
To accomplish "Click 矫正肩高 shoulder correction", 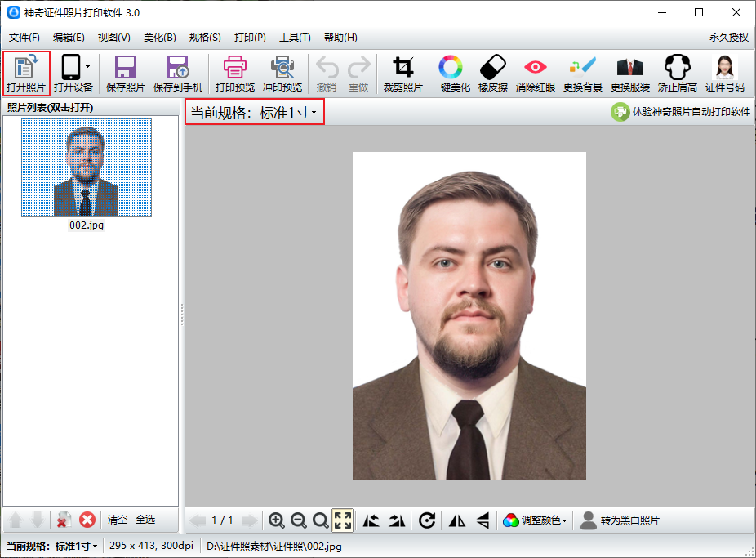I will [678, 74].
